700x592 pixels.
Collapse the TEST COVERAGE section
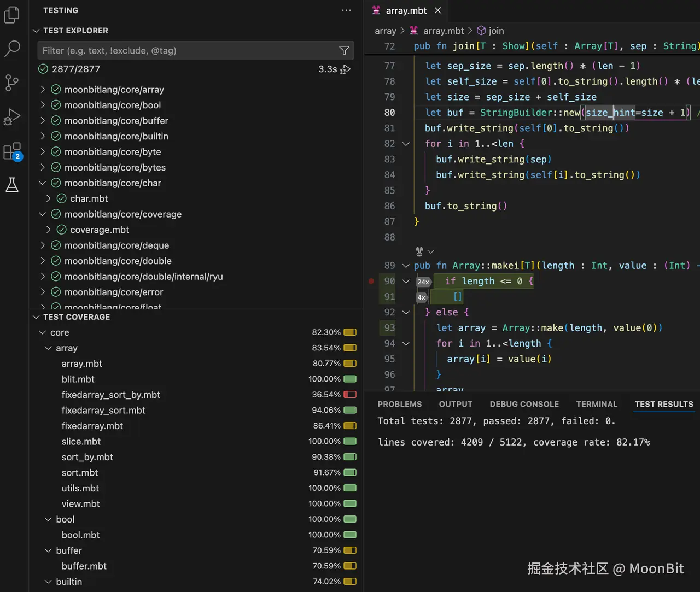pyautogui.click(x=37, y=317)
